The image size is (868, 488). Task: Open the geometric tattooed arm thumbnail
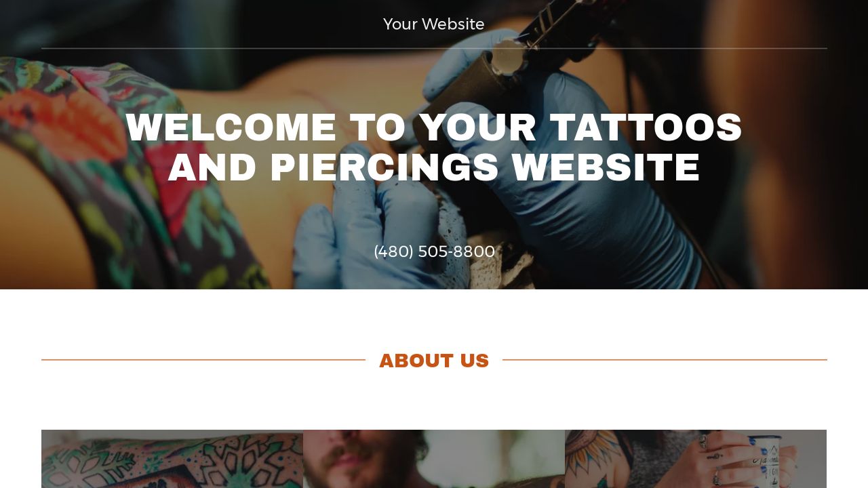point(172,459)
